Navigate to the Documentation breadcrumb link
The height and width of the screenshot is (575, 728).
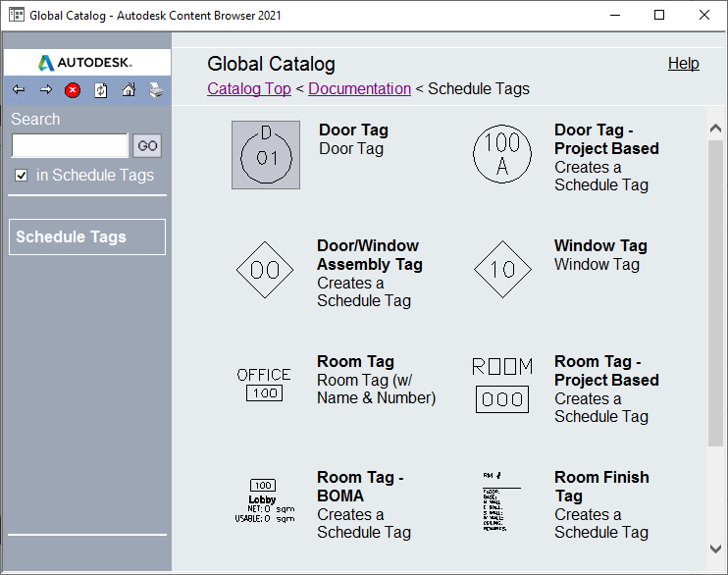pyautogui.click(x=359, y=89)
